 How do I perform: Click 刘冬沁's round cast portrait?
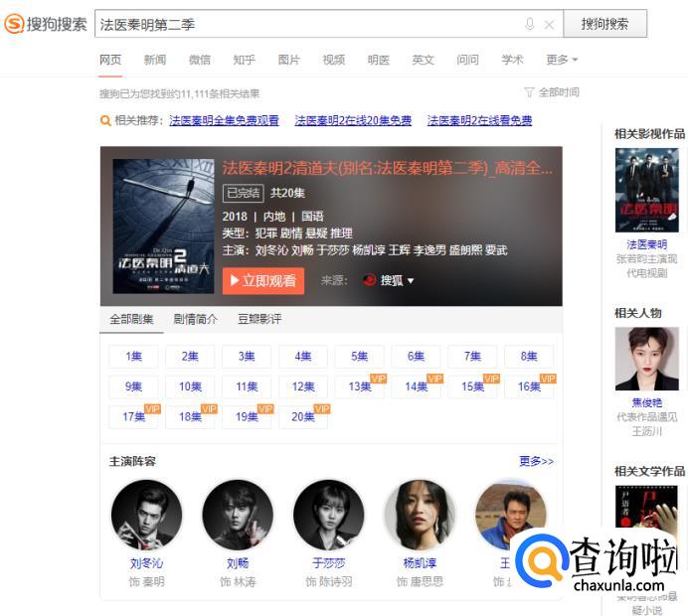(146, 516)
